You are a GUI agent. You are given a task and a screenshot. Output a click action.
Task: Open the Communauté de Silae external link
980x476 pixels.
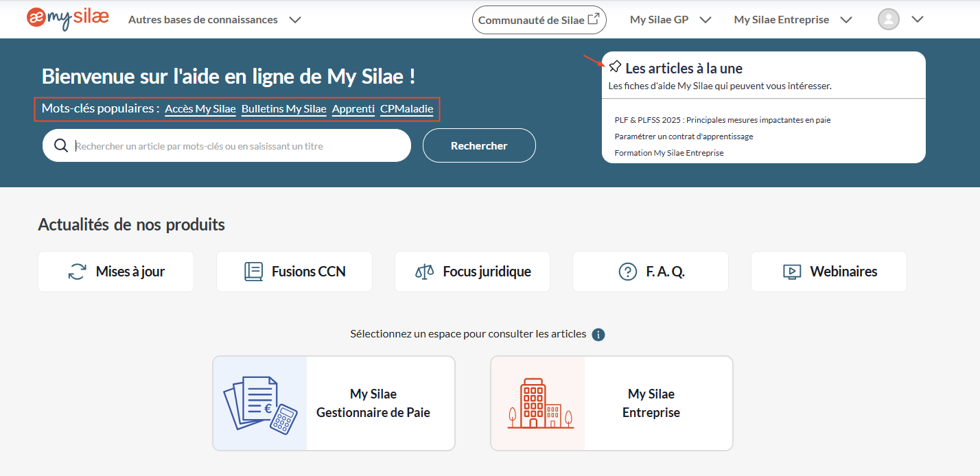click(x=539, y=20)
